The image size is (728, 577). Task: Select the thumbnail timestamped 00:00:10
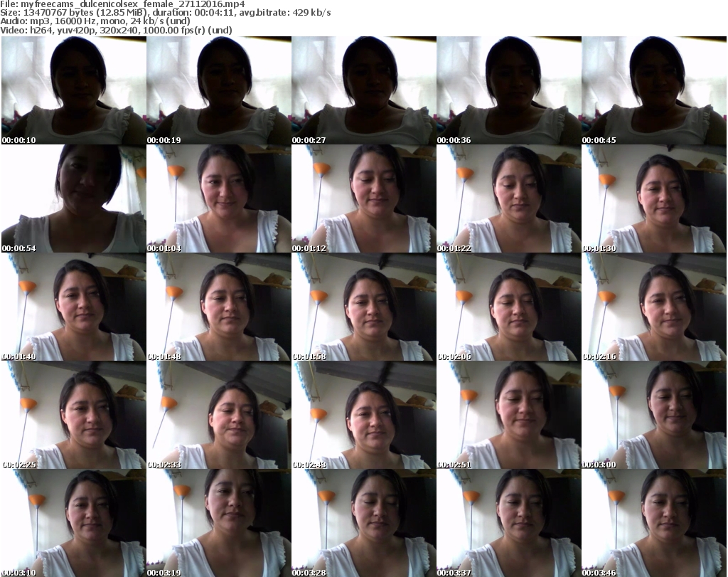tap(73, 90)
